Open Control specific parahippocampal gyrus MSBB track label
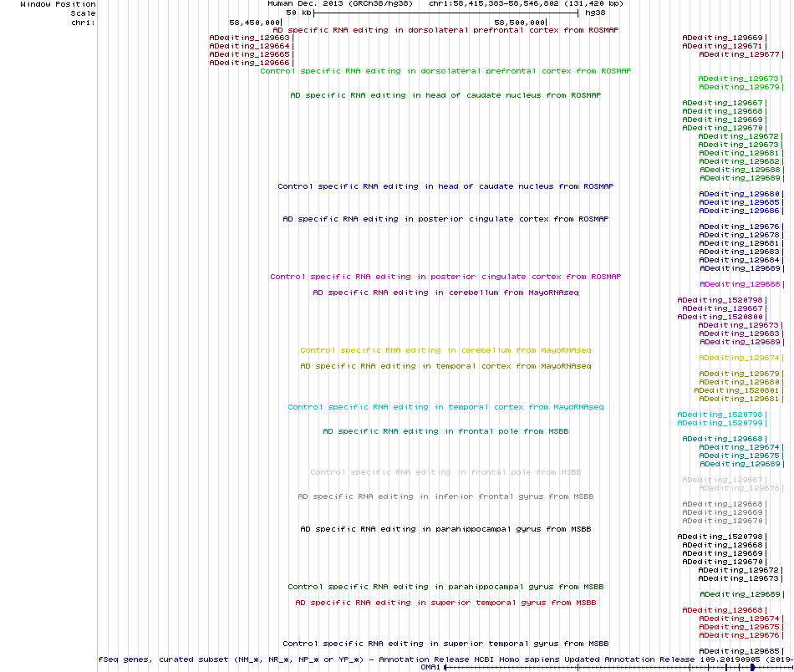This screenshot has height=672, width=794. click(445, 587)
